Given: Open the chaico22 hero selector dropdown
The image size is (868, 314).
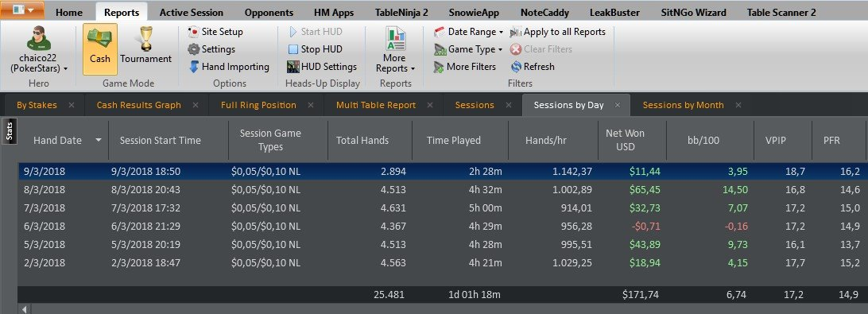Looking at the screenshot, I should pos(39,49).
